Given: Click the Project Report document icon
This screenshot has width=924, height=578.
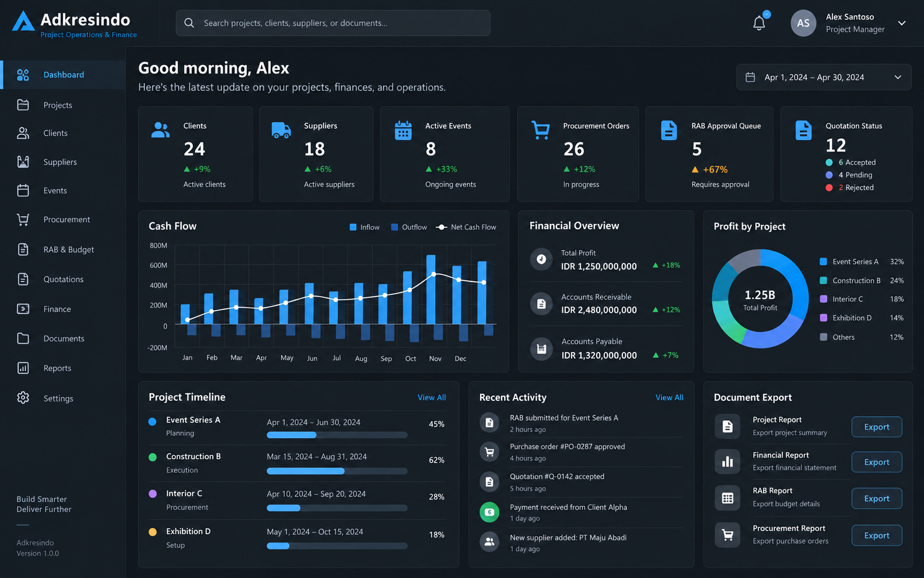Looking at the screenshot, I should [x=728, y=427].
